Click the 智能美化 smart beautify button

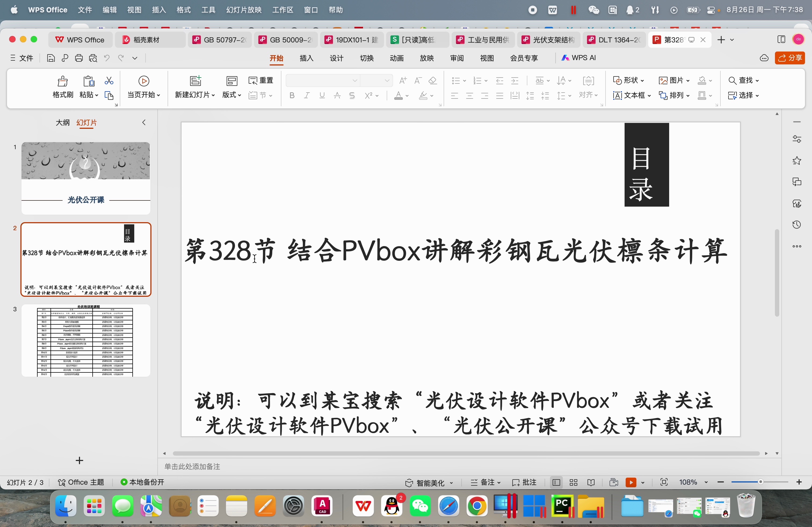pyautogui.click(x=429, y=483)
